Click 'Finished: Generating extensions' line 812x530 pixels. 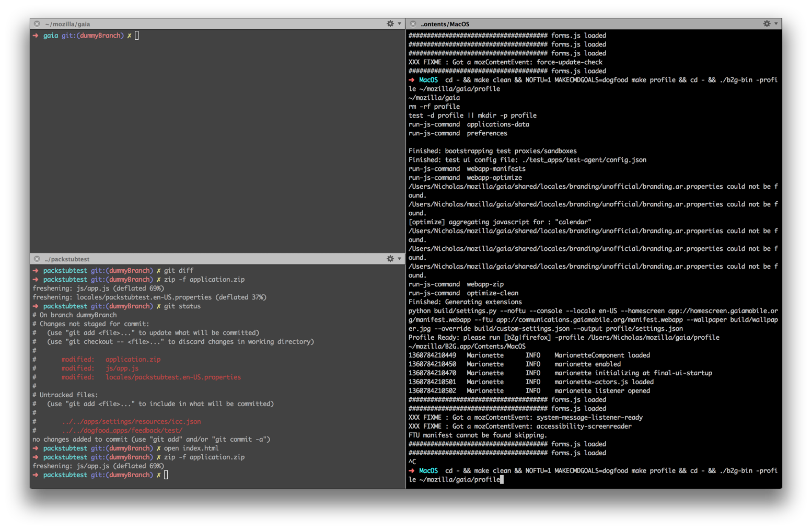465,302
